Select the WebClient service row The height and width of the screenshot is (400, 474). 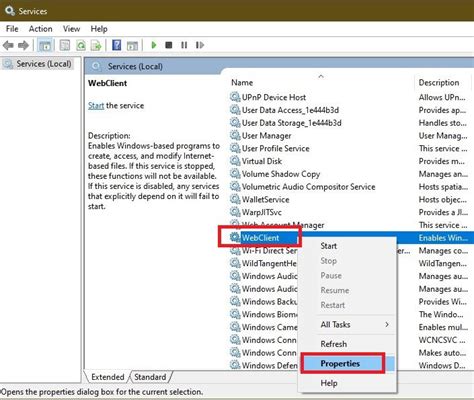pos(260,238)
